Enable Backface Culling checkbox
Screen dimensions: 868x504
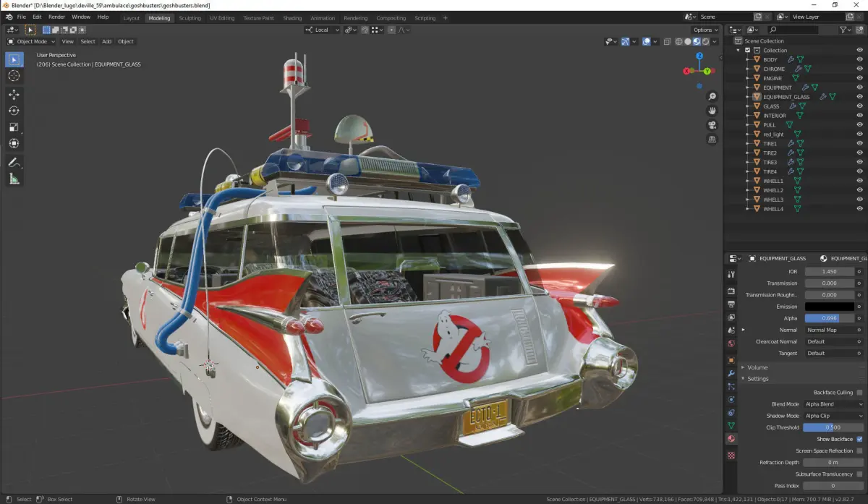[859, 392]
